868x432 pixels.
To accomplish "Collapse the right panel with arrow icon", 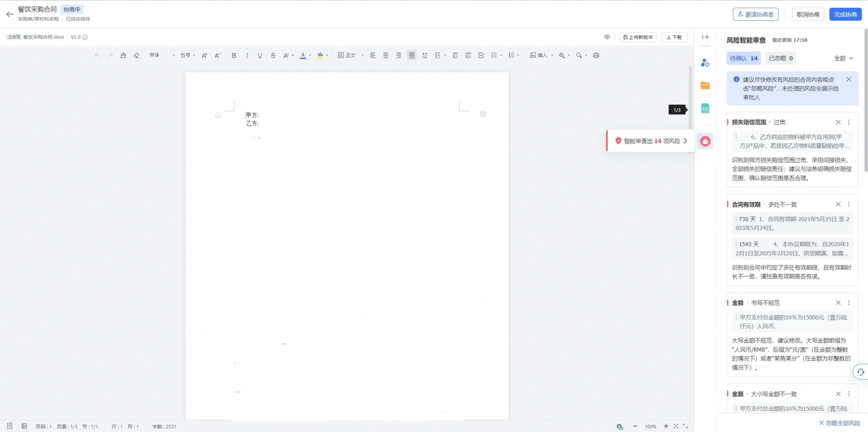I will tap(705, 37).
